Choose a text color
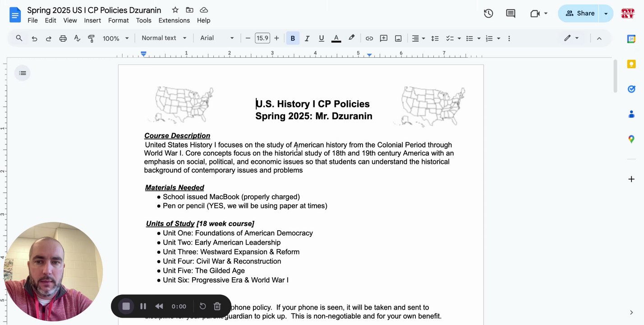 [336, 38]
